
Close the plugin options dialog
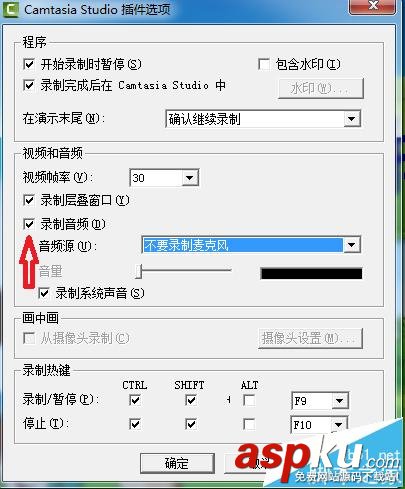372,6
